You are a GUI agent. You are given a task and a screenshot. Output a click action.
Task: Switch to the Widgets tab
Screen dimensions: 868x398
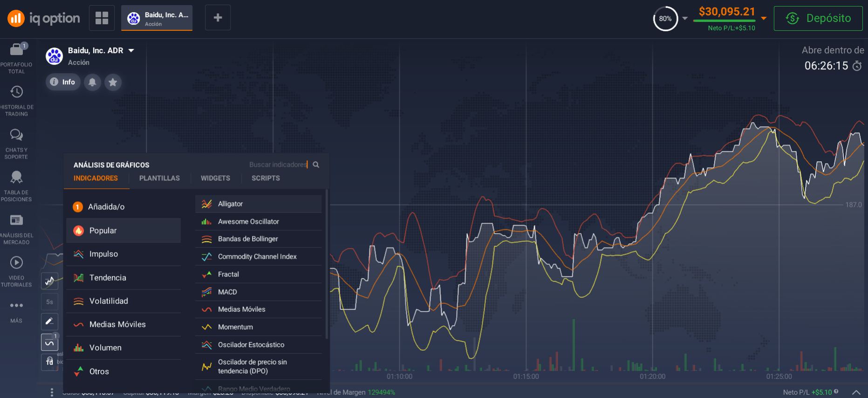[215, 178]
